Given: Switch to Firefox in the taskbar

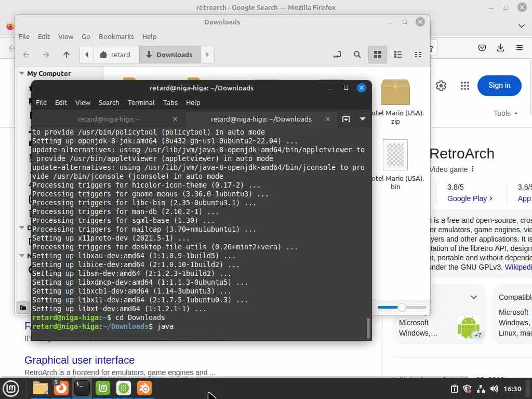Looking at the screenshot, I should [x=61, y=388].
